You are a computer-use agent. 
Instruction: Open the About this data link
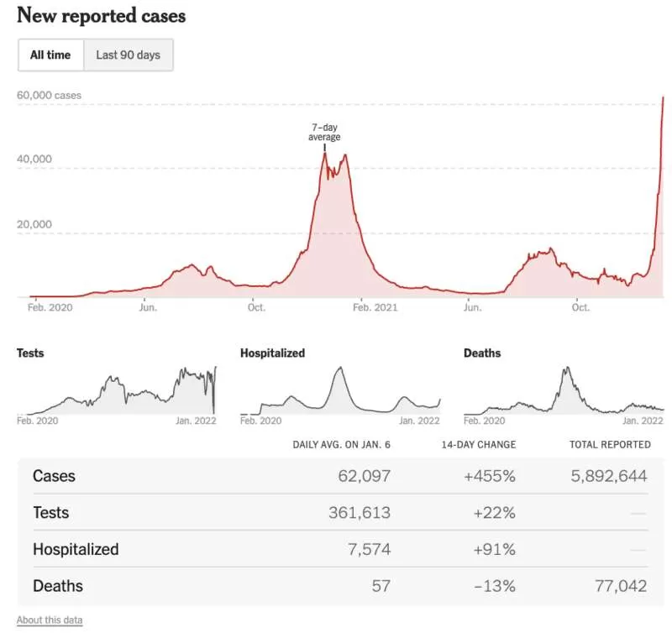tap(50, 620)
